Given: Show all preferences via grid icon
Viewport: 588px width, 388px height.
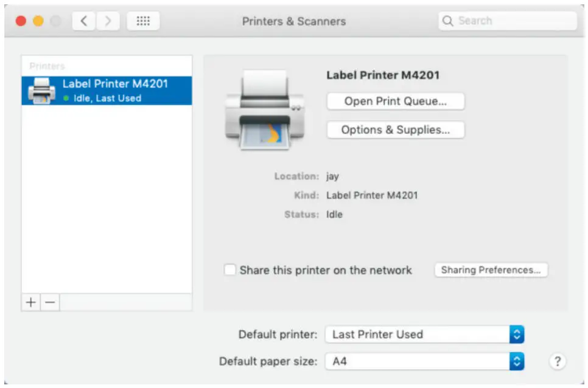Looking at the screenshot, I should pyautogui.click(x=143, y=21).
